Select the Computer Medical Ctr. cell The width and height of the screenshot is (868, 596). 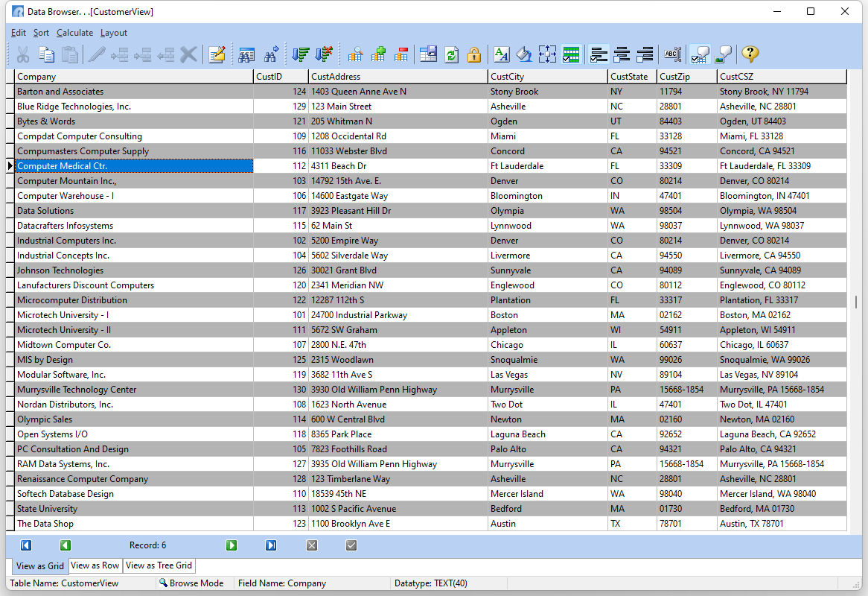pos(134,165)
